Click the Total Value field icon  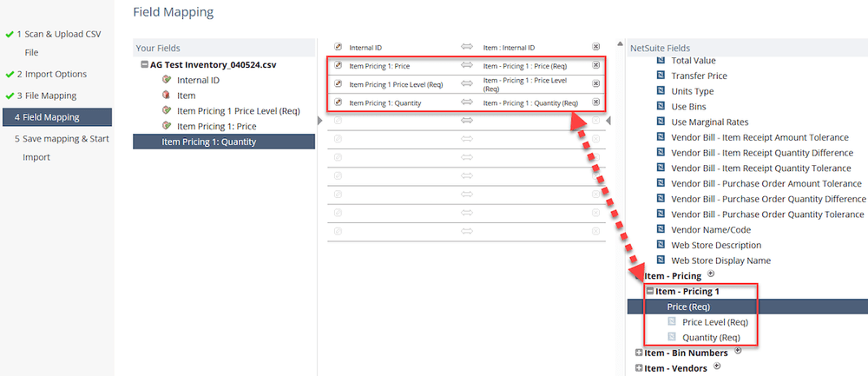[661, 61]
